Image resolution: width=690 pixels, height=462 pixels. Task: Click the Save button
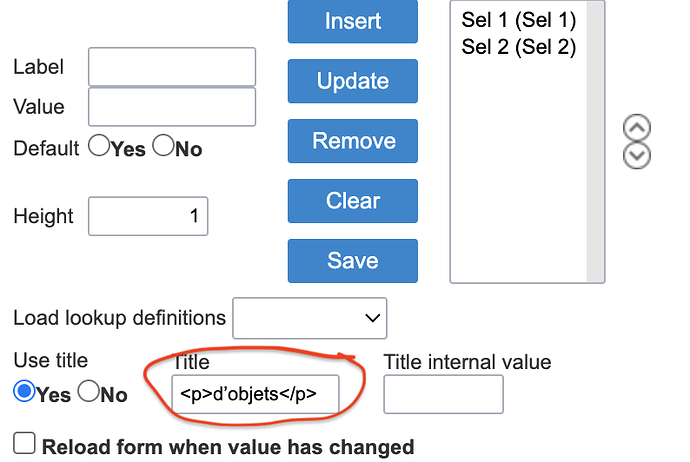(x=353, y=260)
